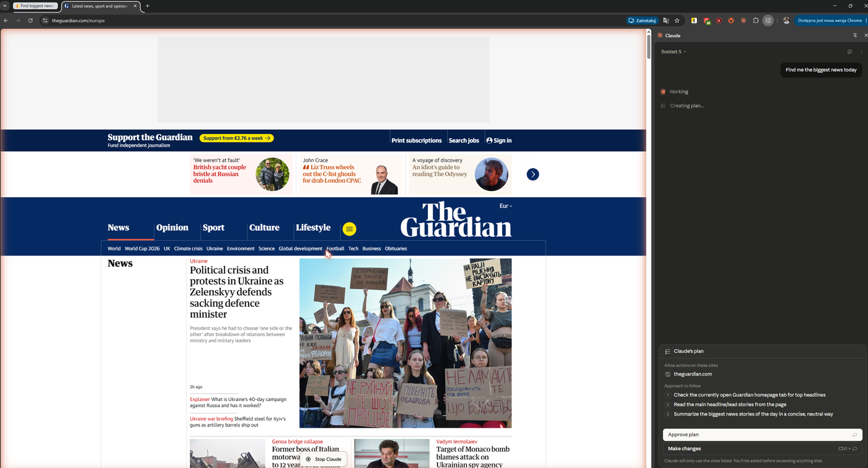Stop Claude with the Stop Claude button
Image resolution: width=868 pixels, height=468 pixels.
[323, 459]
